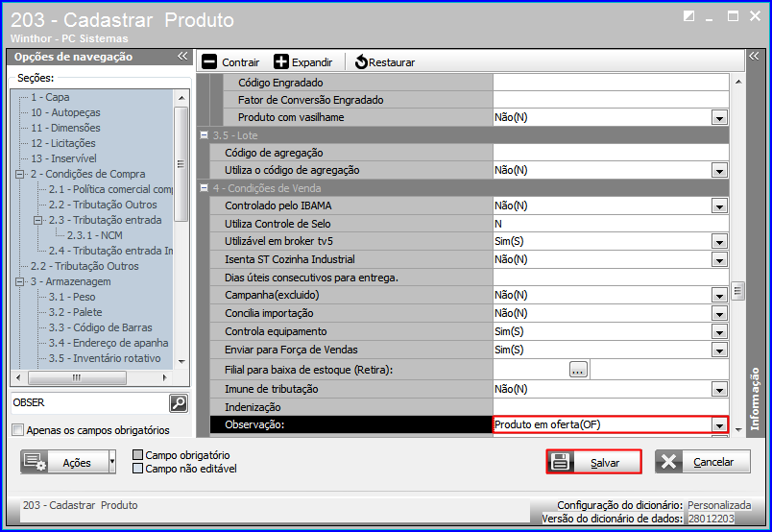This screenshot has width=772, height=532.
Task: Collapse 2.3 - Tributação entrada tree node
Action: [37, 220]
